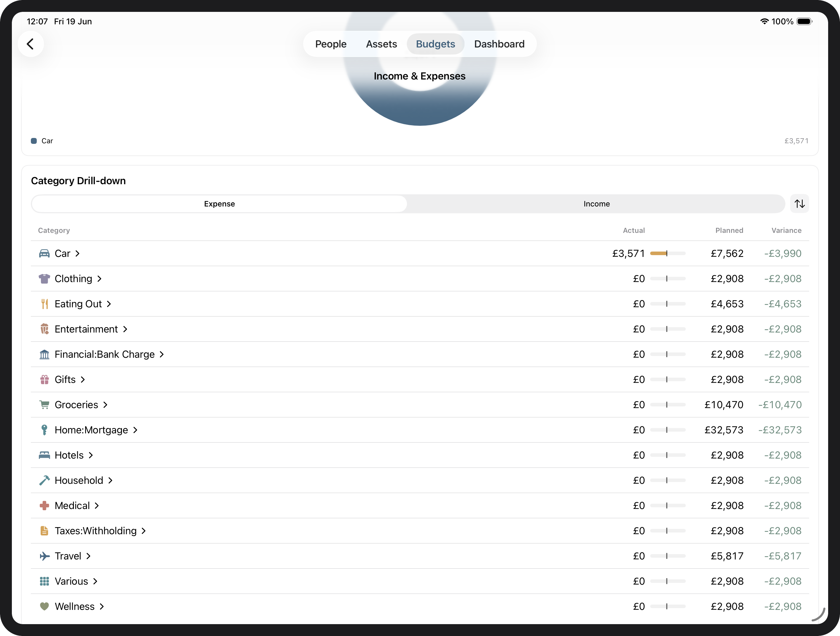
Task: Click the Car row progress bar
Action: pos(668,254)
